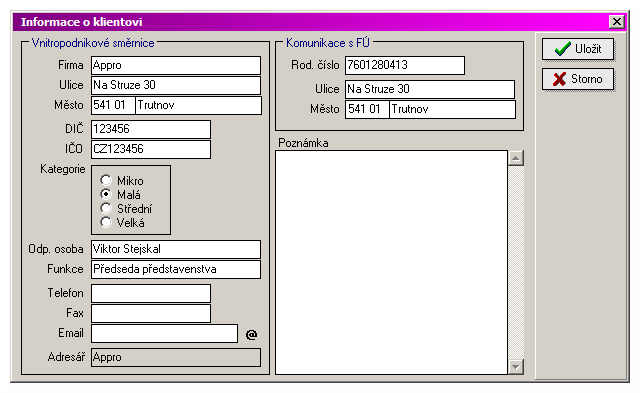Click the @ email icon
Viewport: 640px width, 393px height.
(251, 335)
